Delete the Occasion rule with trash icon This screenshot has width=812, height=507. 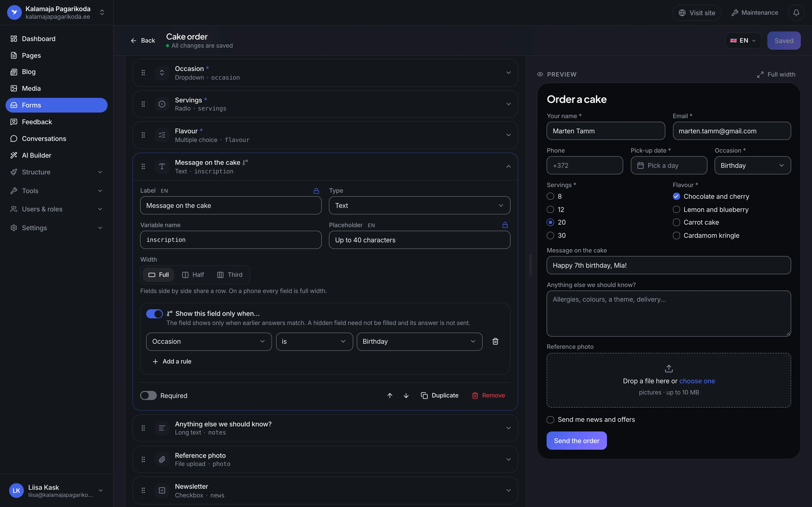495,341
